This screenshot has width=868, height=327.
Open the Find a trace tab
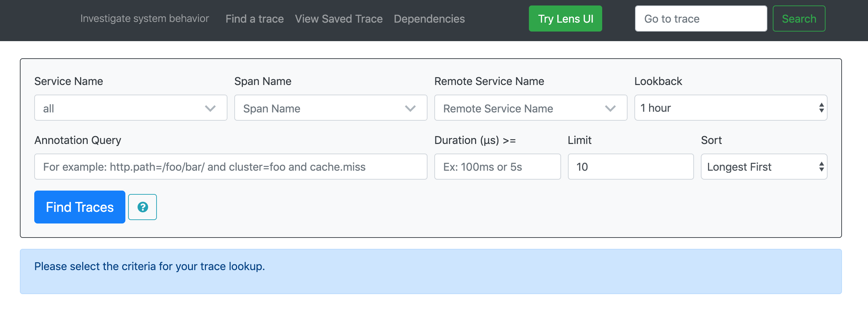click(x=255, y=19)
